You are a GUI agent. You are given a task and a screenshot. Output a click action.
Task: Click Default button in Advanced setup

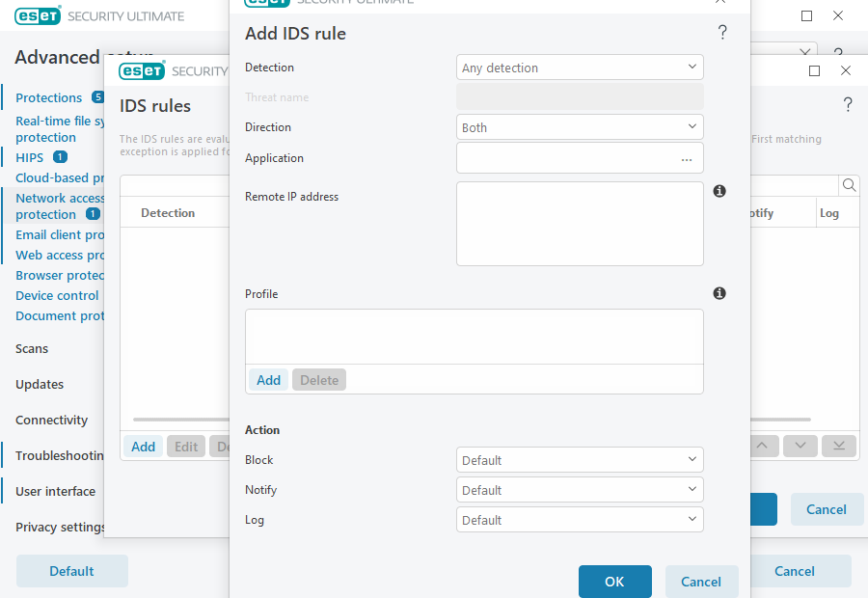[x=72, y=571]
